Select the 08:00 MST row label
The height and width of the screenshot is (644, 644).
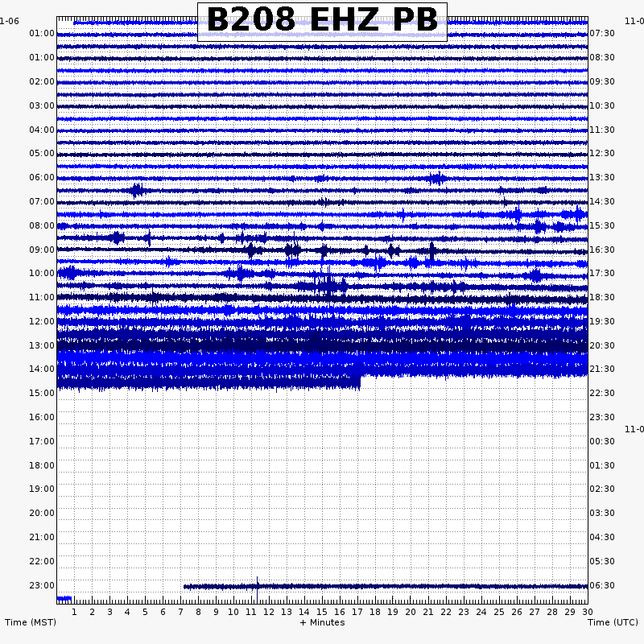[x=42, y=225]
